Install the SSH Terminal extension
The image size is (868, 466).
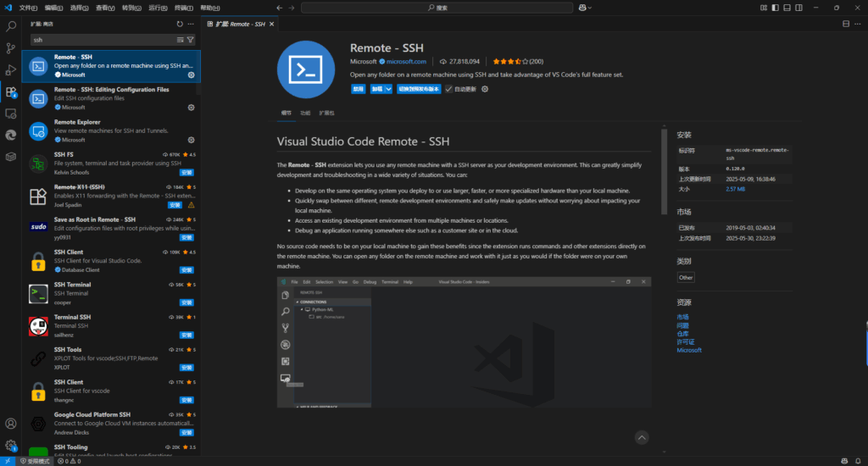click(186, 302)
